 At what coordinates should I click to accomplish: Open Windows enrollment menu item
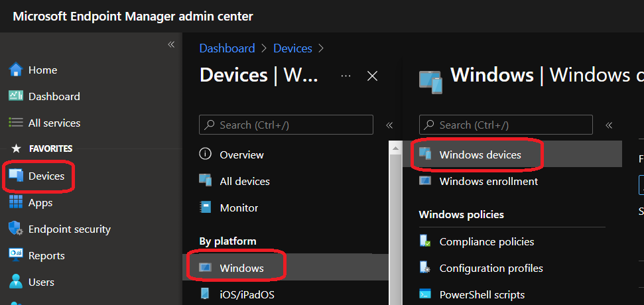[488, 181]
